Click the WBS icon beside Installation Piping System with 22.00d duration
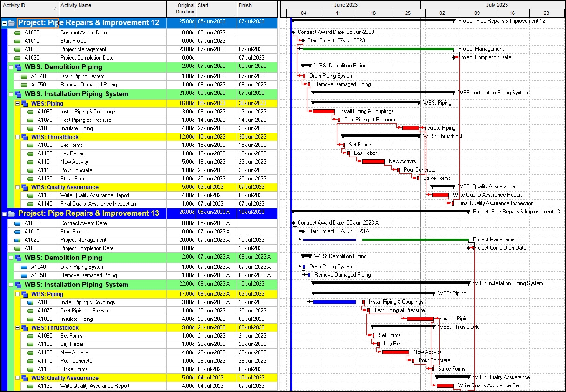Image resolution: width=566 pixels, height=392 pixels. tap(18, 285)
